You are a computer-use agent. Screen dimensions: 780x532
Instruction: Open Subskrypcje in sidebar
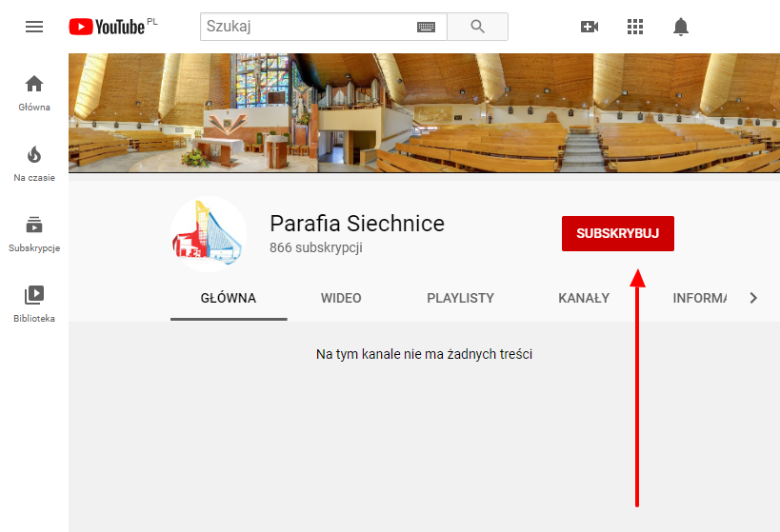coord(34,234)
